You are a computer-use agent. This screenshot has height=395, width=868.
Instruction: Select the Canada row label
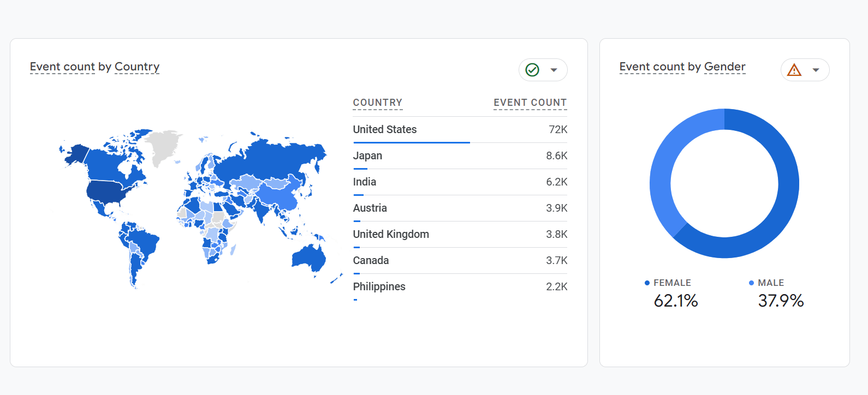(x=371, y=260)
